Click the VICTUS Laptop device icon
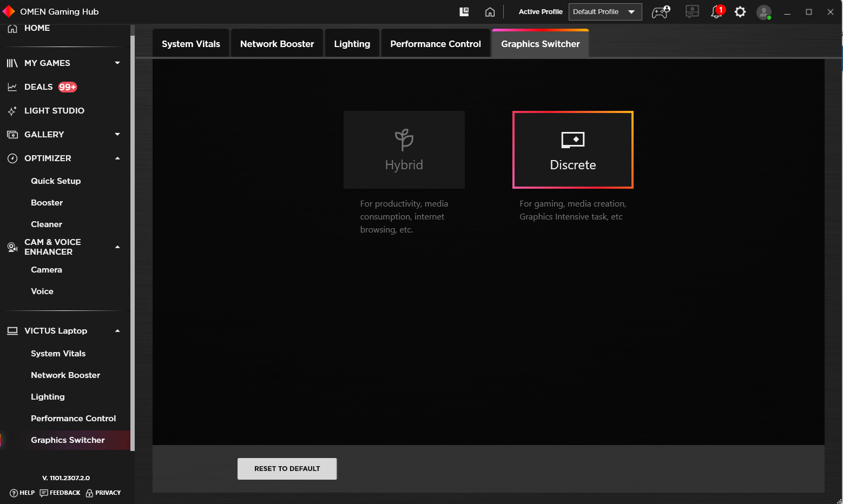Image resolution: width=843 pixels, height=504 pixels. click(12, 331)
